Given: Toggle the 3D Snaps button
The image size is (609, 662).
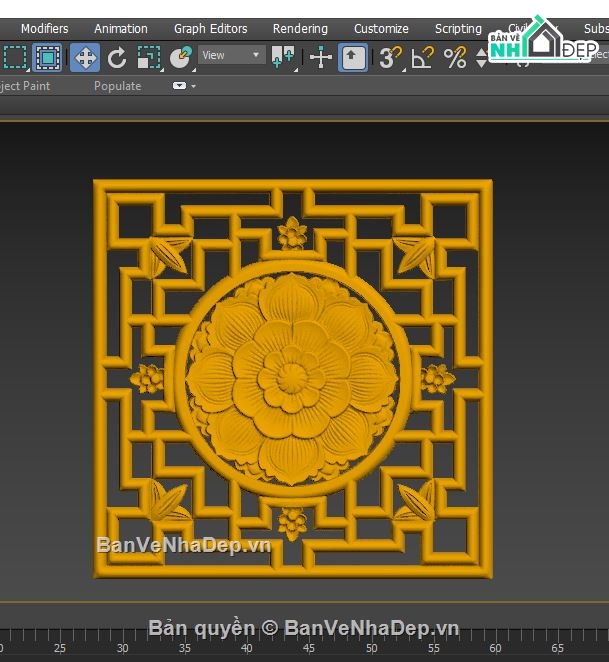Looking at the screenshot, I should (x=390, y=57).
